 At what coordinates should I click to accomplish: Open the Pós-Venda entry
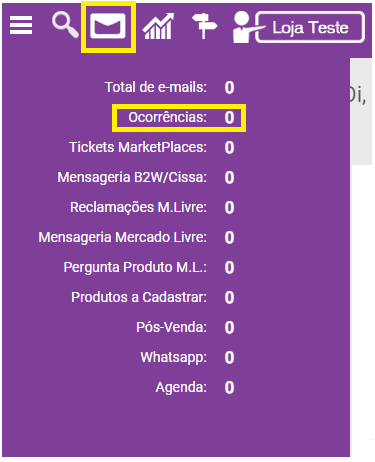(x=171, y=327)
